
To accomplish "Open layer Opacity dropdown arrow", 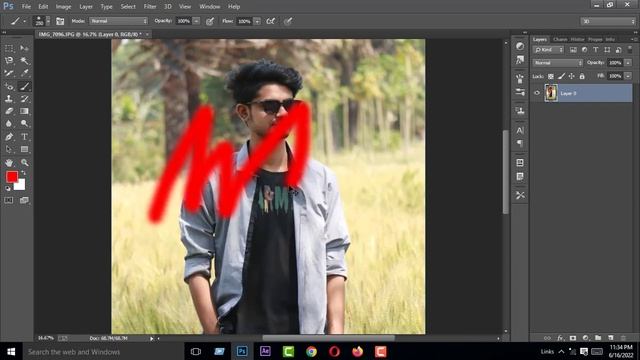I will click(628, 63).
